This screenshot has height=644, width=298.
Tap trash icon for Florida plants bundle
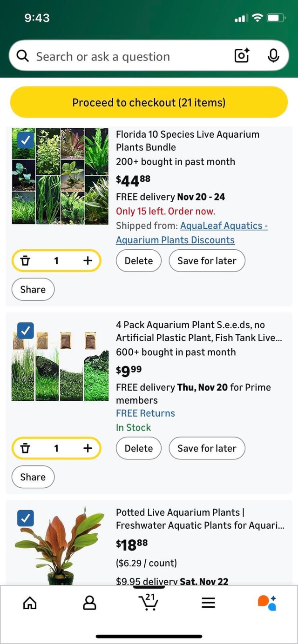[26, 261]
